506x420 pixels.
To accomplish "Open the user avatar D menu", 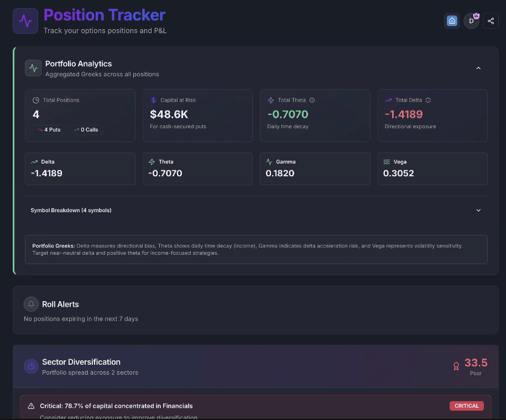I will 471,21.
